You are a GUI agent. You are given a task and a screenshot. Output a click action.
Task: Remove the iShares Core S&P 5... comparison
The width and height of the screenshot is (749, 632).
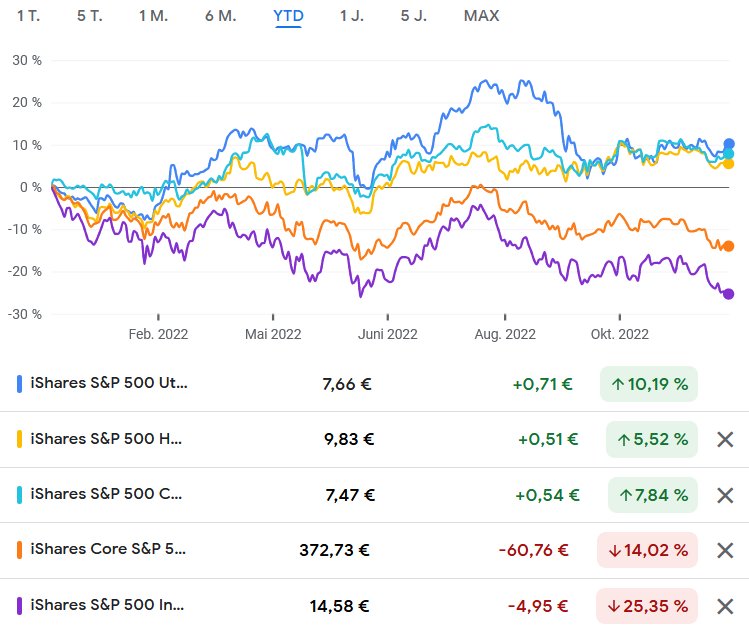(x=726, y=550)
